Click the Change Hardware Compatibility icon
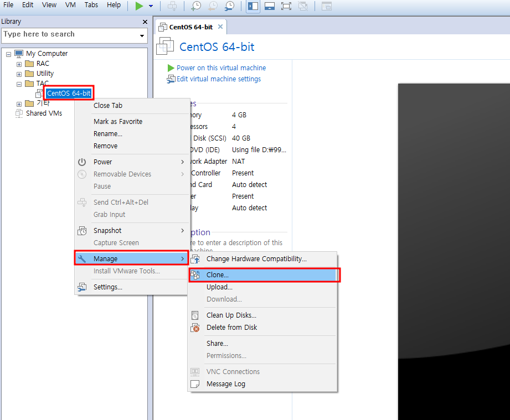The image size is (510, 420). (x=195, y=259)
